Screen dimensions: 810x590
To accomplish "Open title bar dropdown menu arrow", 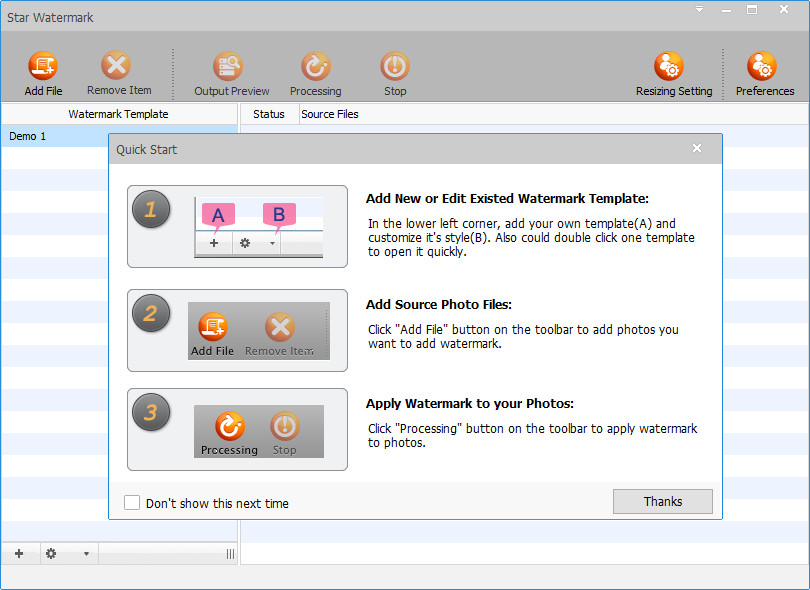I will (699, 9).
